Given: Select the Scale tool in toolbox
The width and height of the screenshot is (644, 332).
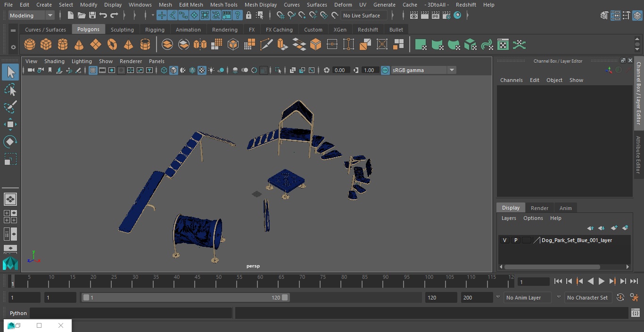Looking at the screenshot, I should tap(10, 159).
